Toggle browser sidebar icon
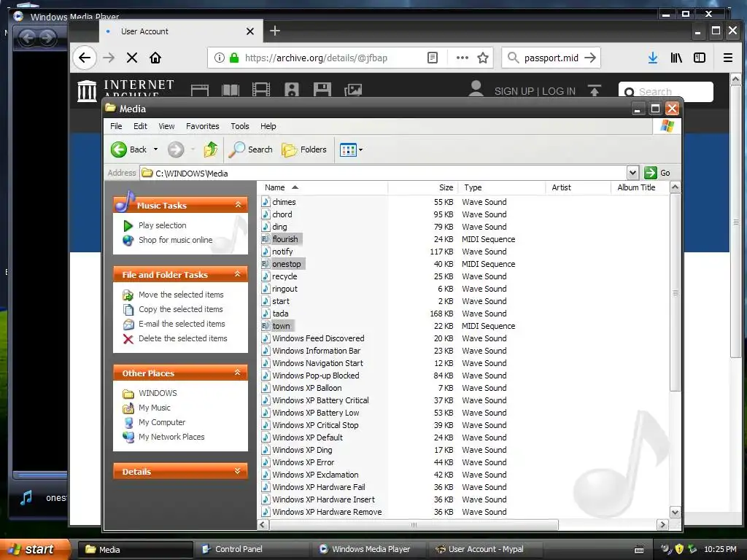 (x=700, y=58)
